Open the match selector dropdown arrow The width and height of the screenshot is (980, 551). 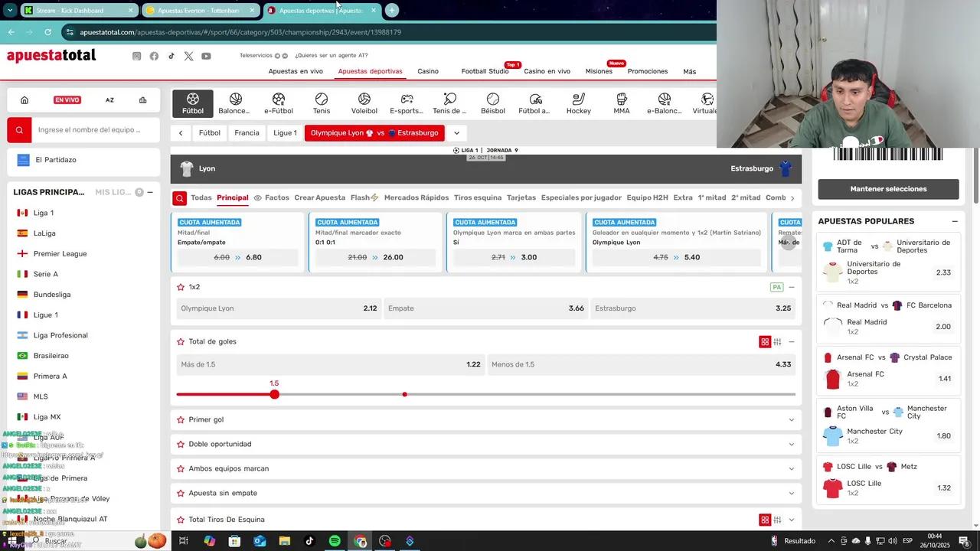(456, 133)
